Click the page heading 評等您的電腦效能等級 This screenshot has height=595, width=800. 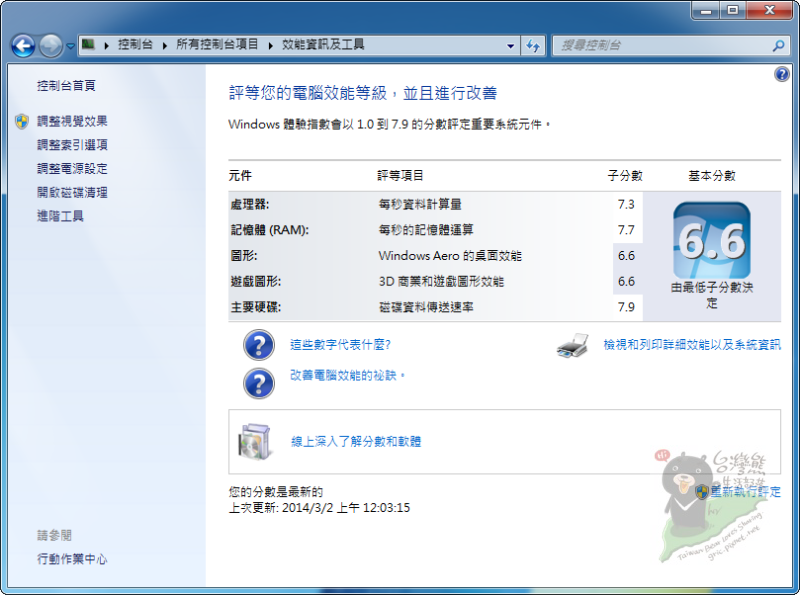[363, 93]
